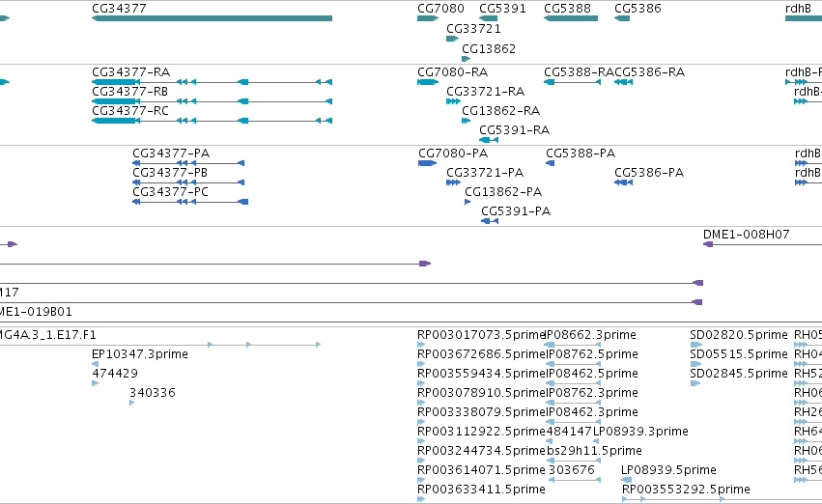
Task: Click the CG5386-PA protein label
Action: (649, 173)
